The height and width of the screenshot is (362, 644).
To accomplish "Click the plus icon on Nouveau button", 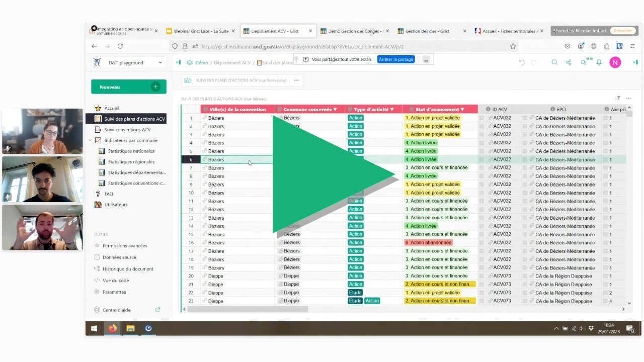I will point(155,87).
